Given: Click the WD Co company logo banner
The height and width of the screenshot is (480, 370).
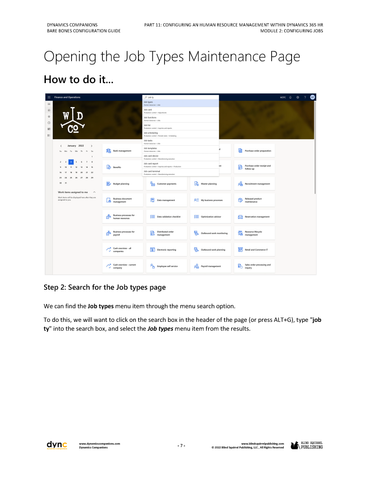Looking at the screenshot, I should point(73,120).
